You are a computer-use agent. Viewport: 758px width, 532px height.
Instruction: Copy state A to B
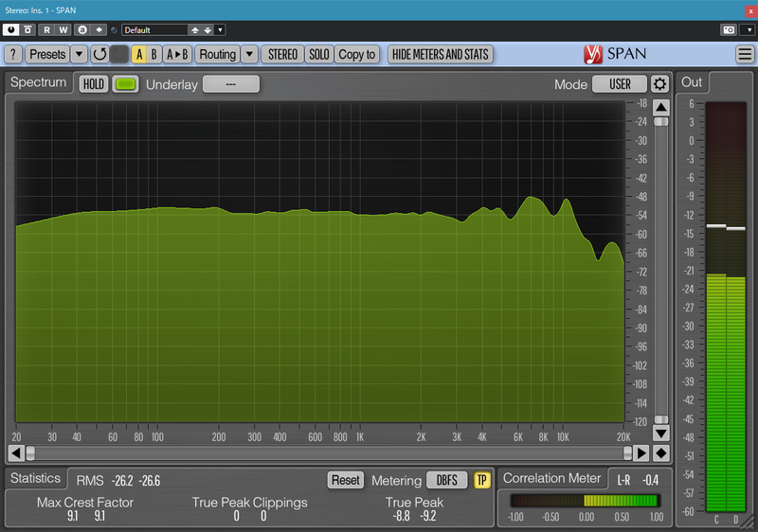click(177, 54)
